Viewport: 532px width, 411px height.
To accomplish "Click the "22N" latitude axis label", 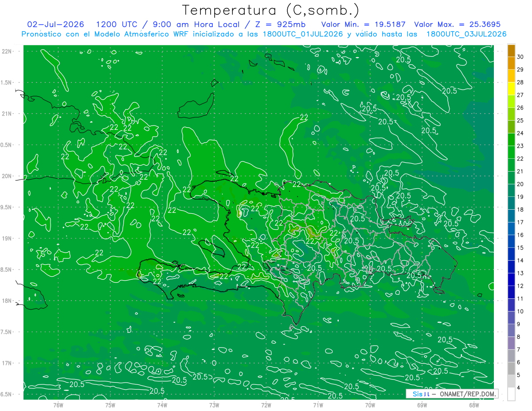I will point(7,51).
